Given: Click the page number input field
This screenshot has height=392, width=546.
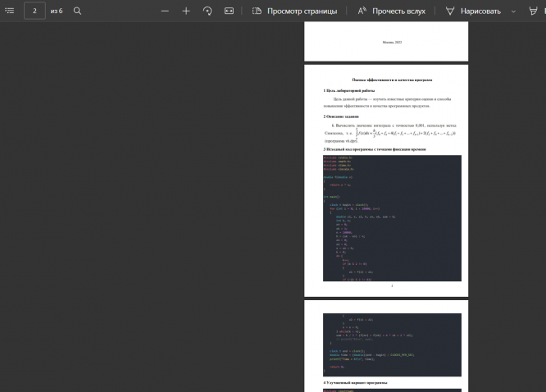Looking at the screenshot, I should (34, 11).
